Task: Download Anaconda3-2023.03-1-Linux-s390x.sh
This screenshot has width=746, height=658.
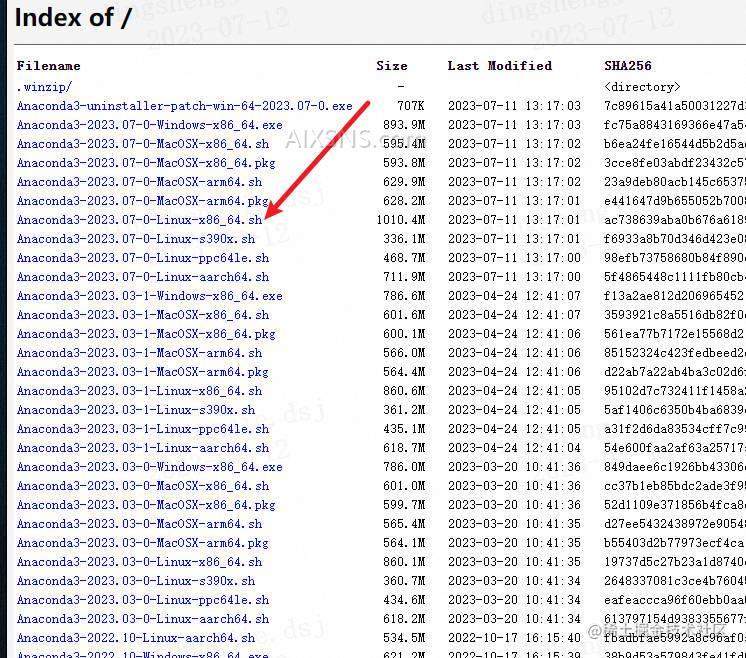Action: pyautogui.click(x=136, y=410)
